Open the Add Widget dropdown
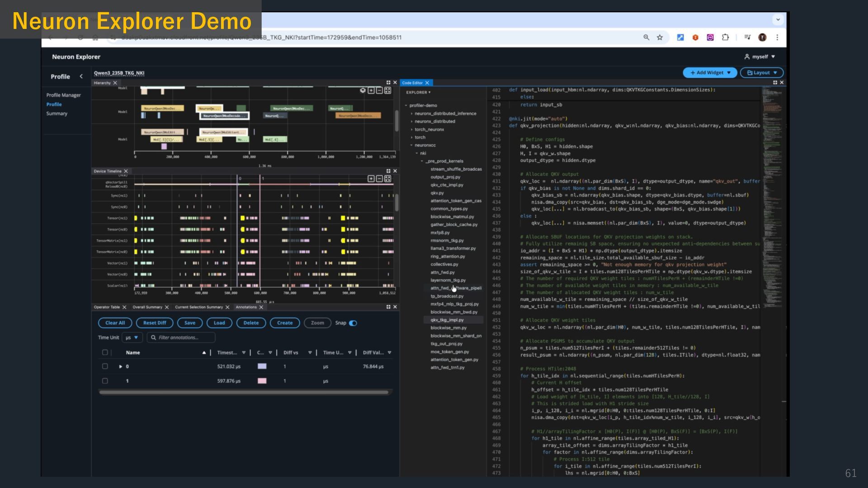The width and height of the screenshot is (868, 488). 710,73
